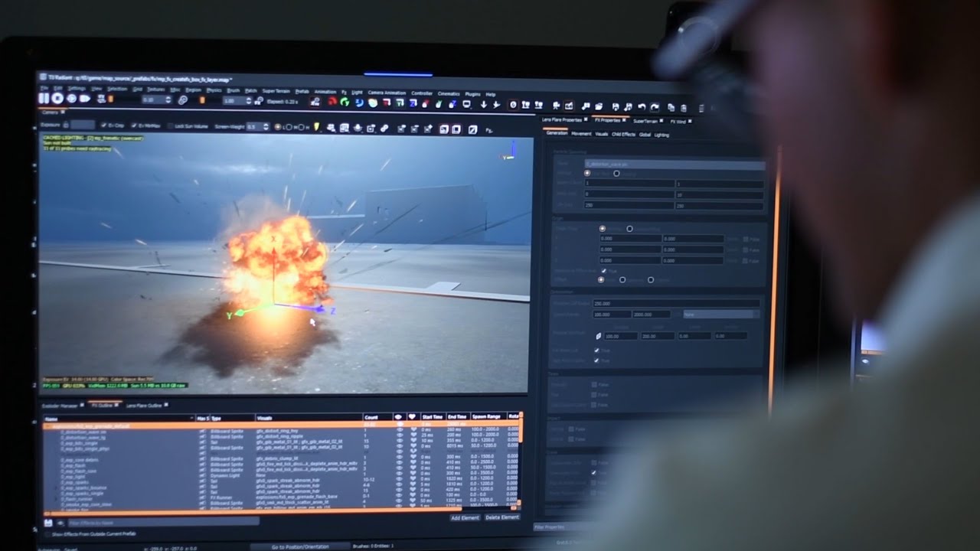Screen dimensions: 980x551
Task: Open the File menu
Action: coord(44,88)
